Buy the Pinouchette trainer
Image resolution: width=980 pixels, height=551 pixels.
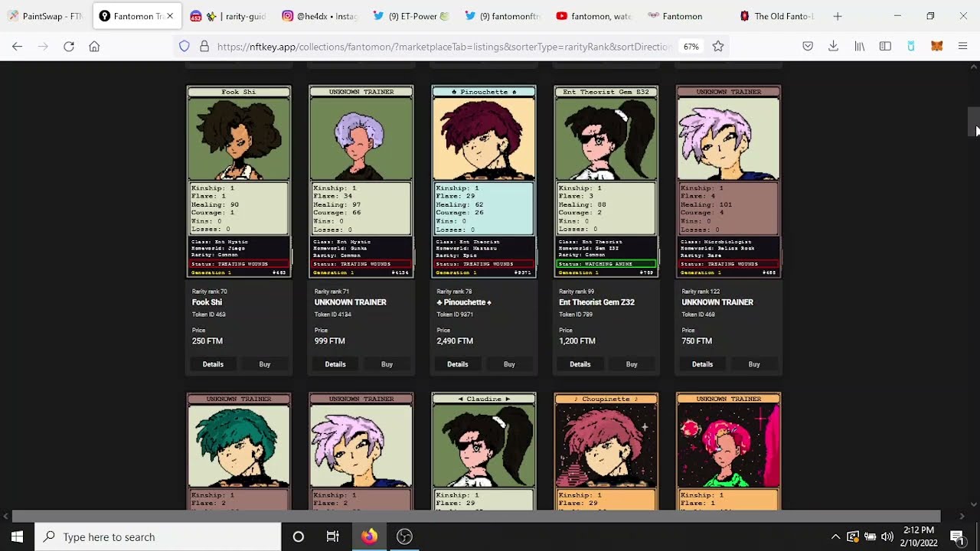pyautogui.click(x=509, y=364)
